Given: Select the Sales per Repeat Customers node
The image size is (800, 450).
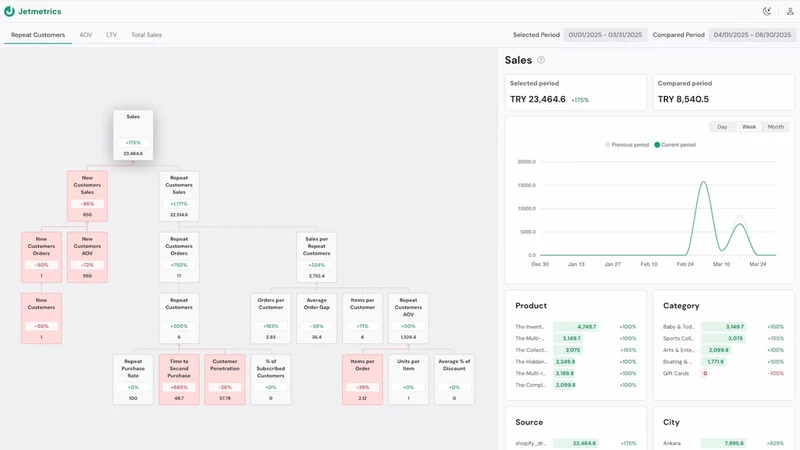Looking at the screenshot, I should pyautogui.click(x=317, y=257).
